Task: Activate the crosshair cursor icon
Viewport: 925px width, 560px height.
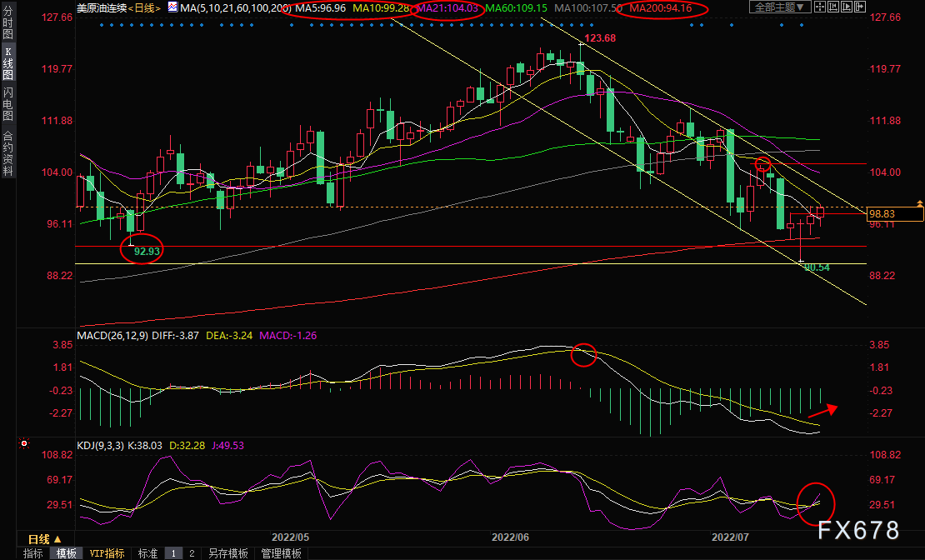Action: (x=820, y=7)
